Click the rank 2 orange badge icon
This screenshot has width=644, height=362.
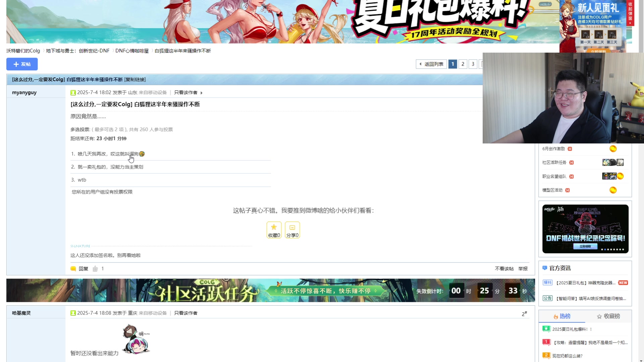pos(546,355)
